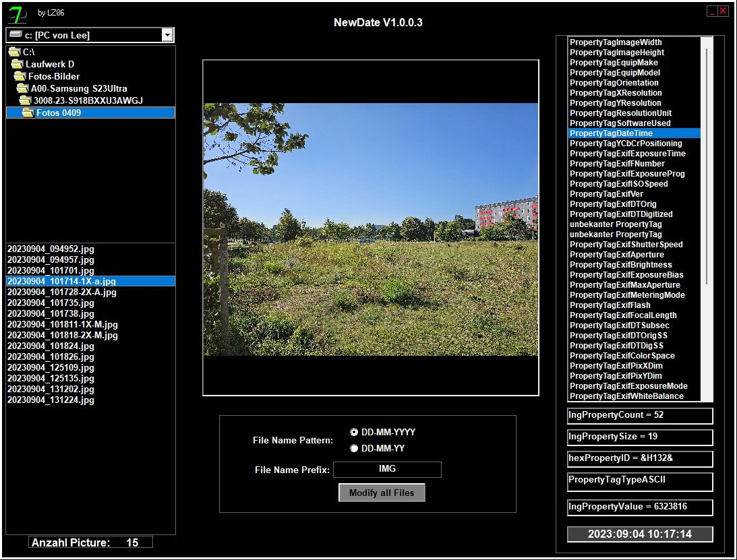Click the Modify all Files button

click(x=382, y=493)
